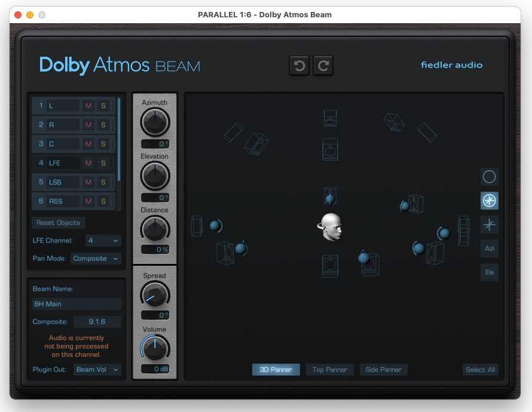Select the listener head model in panner
The image size is (532, 412).
(x=331, y=227)
